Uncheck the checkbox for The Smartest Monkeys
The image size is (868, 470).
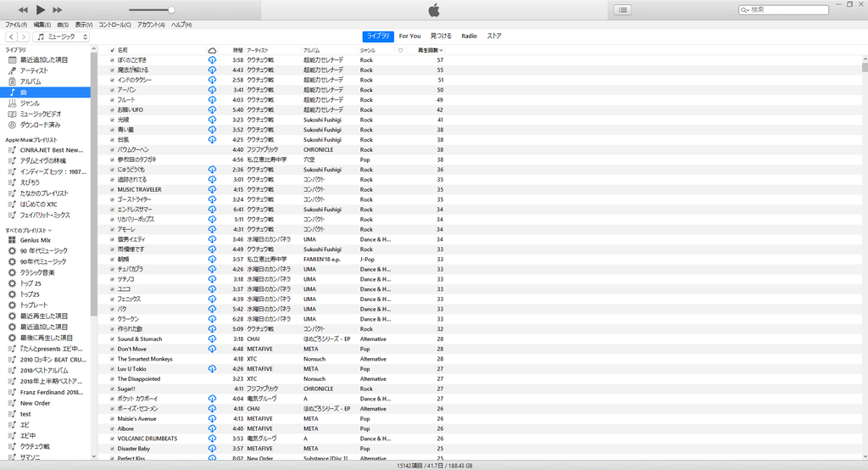(113, 359)
